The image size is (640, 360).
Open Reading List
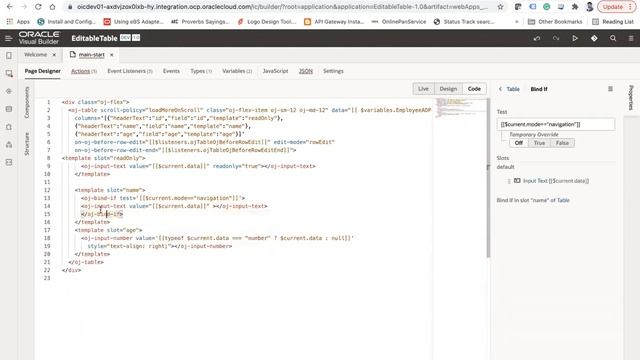[x=613, y=22]
